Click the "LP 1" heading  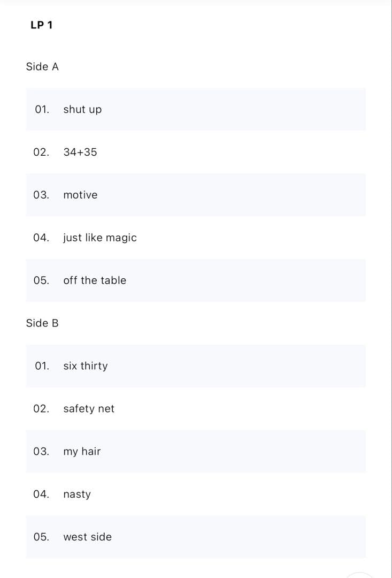point(42,25)
